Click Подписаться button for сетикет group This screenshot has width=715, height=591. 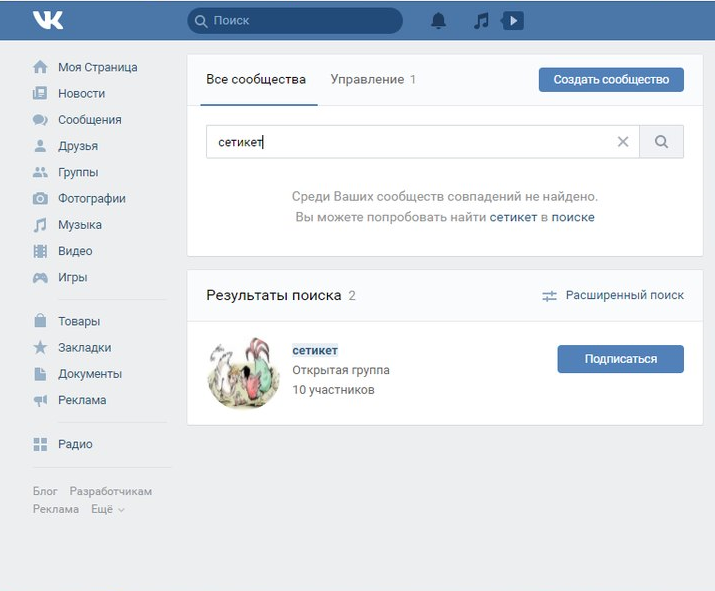[x=620, y=359]
